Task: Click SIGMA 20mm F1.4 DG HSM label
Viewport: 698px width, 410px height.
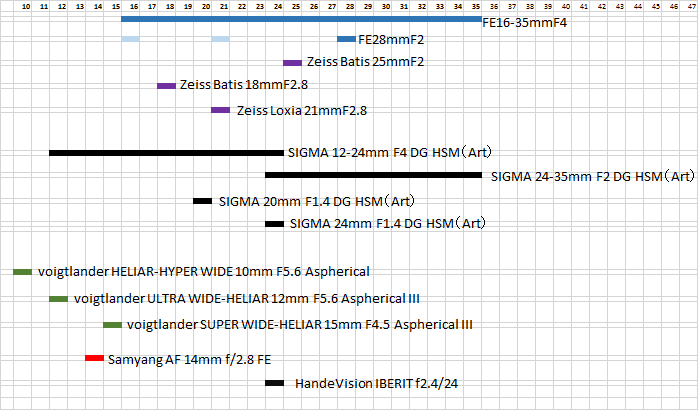Action: (x=317, y=202)
